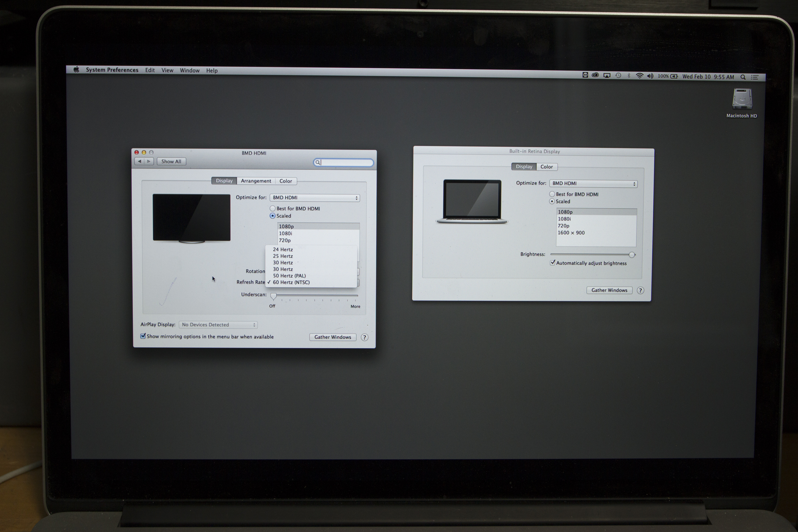Screen dimensions: 798x532
Task: Open Spotlight search in menu bar
Action: pos(743,77)
